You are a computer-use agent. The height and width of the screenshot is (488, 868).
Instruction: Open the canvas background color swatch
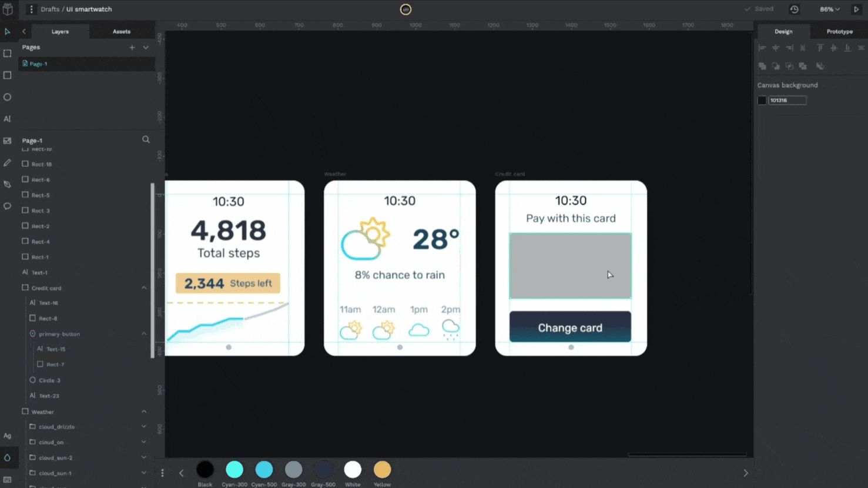pos(762,101)
